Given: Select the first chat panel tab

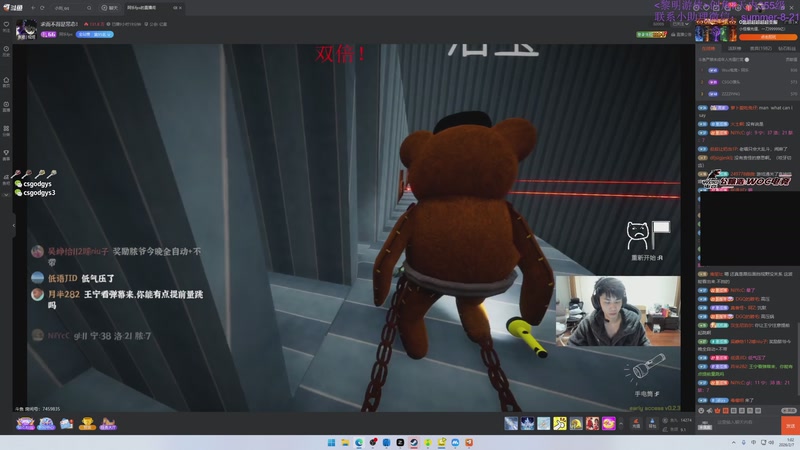Looking at the screenshot, I should pyautogui.click(x=709, y=48).
